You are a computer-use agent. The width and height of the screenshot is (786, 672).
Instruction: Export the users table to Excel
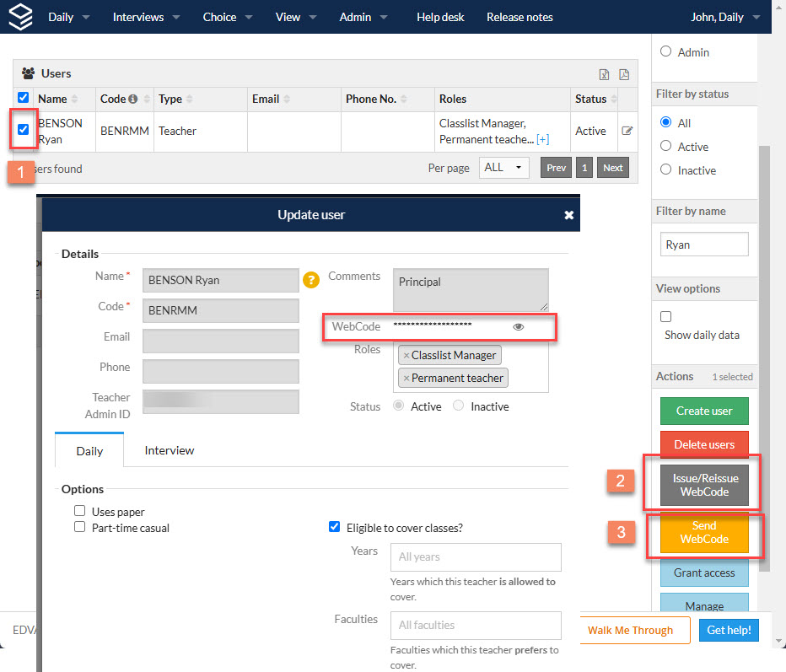604,75
